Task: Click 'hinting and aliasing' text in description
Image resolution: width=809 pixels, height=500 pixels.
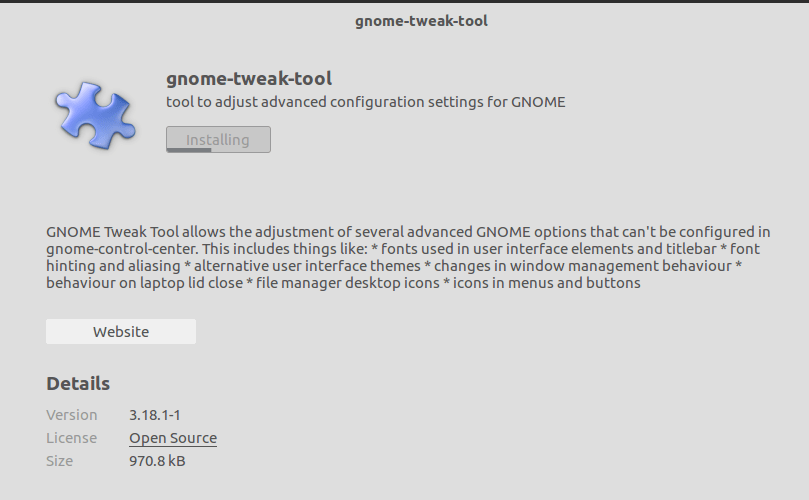Action: pyautogui.click(x=113, y=266)
